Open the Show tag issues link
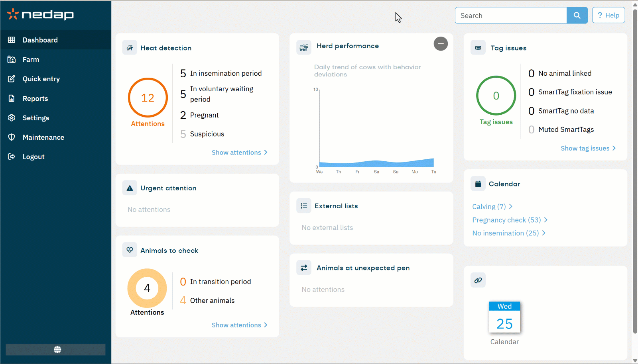The height and width of the screenshot is (364, 638). click(588, 148)
